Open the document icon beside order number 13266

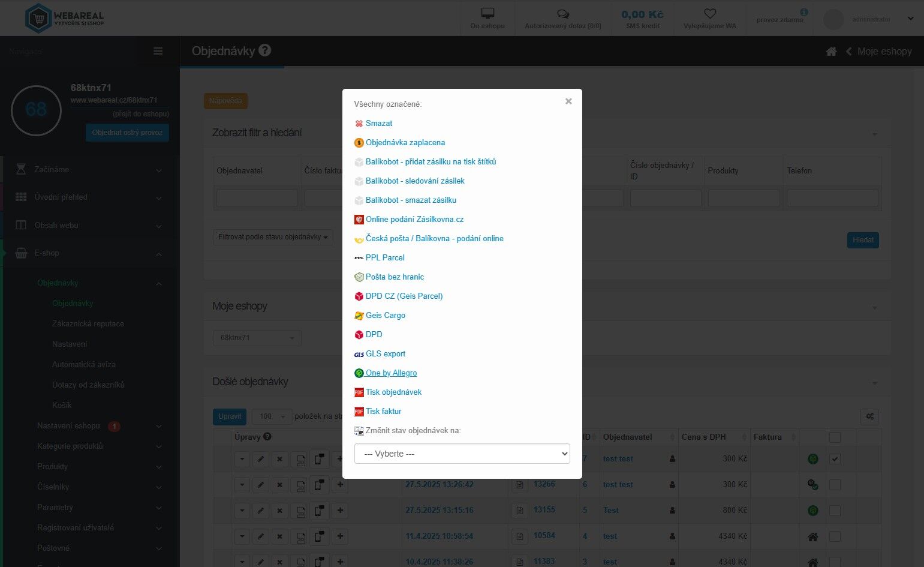coord(519,485)
